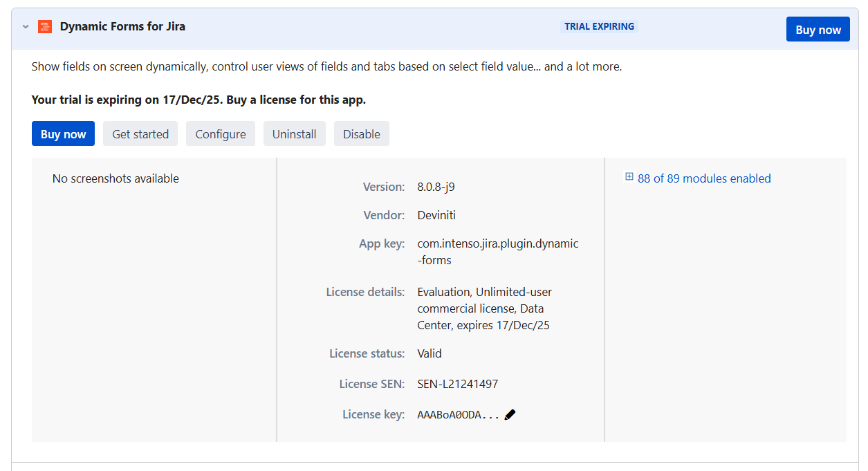Click the vendor name Deviniti
Image resolution: width=868 pixels, height=471 pixels.
pyautogui.click(x=436, y=215)
